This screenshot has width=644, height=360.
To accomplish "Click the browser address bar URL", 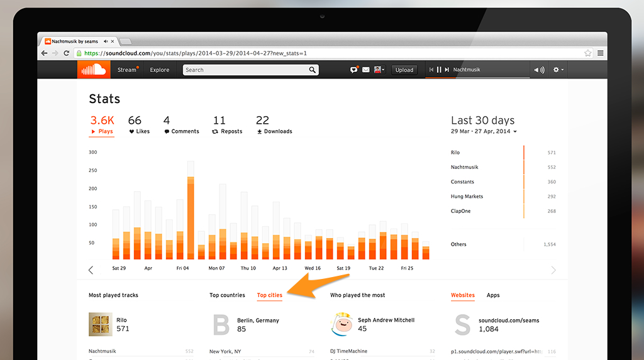I will pyautogui.click(x=196, y=53).
